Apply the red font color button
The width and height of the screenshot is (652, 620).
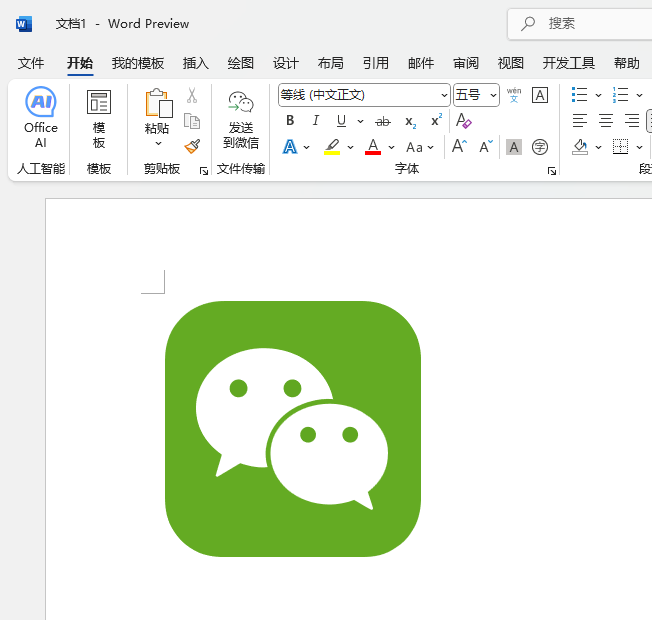point(373,147)
